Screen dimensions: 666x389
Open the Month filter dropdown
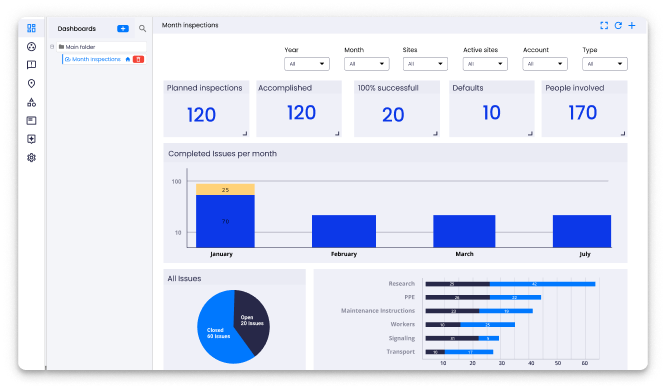[367, 64]
